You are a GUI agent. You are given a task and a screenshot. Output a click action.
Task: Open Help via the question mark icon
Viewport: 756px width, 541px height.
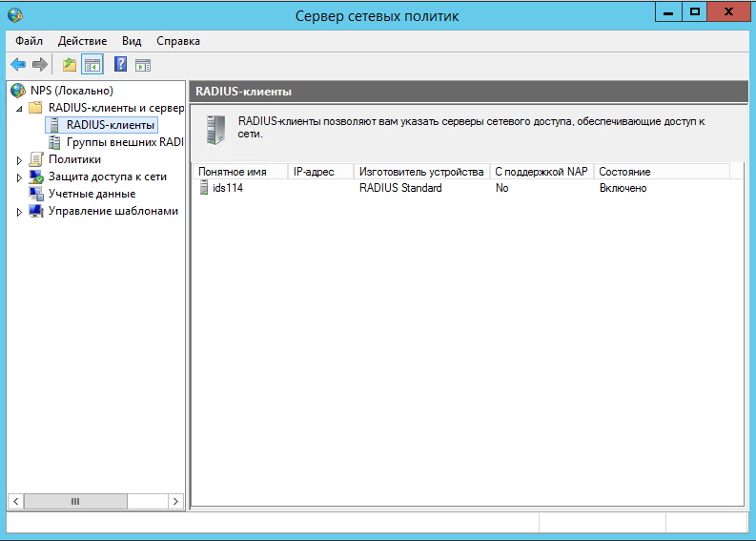click(121, 65)
